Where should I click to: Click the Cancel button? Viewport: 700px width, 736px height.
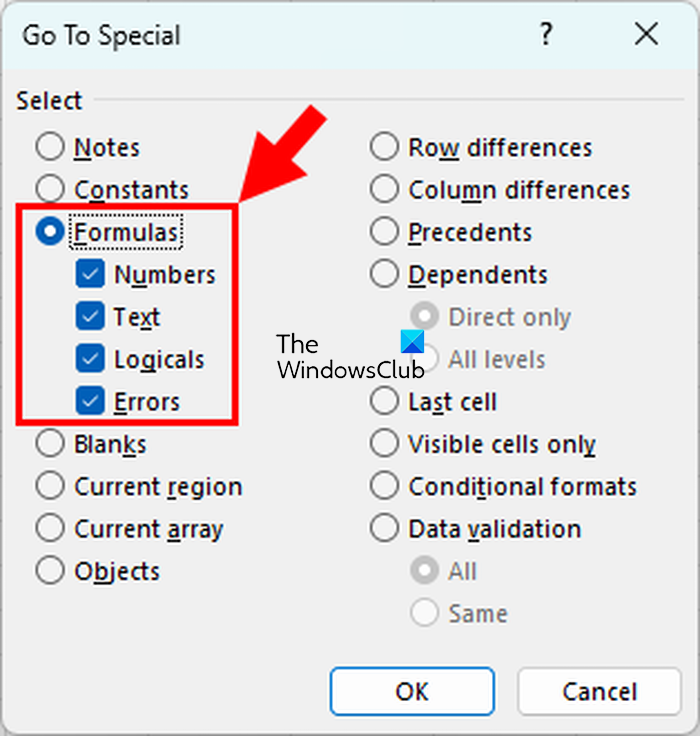(599, 692)
